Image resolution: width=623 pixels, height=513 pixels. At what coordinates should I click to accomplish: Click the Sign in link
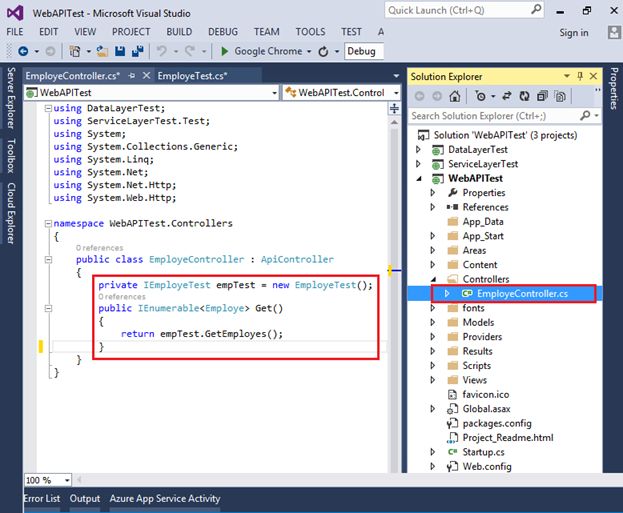tap(574, 32)
